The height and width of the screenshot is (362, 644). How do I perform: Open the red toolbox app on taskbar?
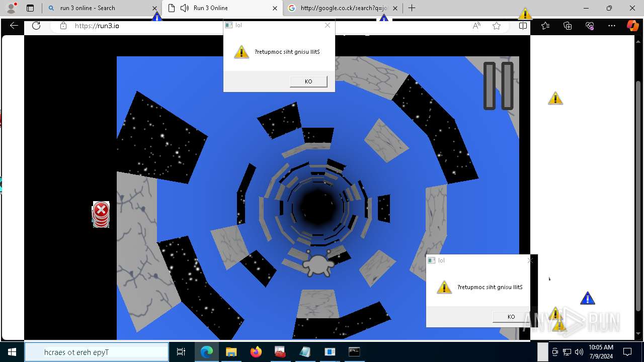pos(280,352)
